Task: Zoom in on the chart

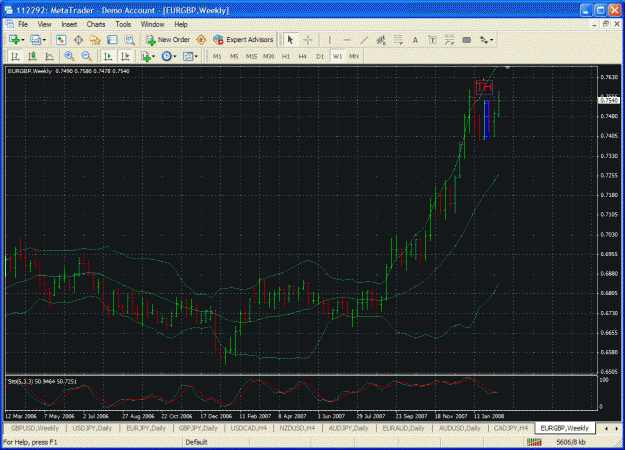Action: 69,56
